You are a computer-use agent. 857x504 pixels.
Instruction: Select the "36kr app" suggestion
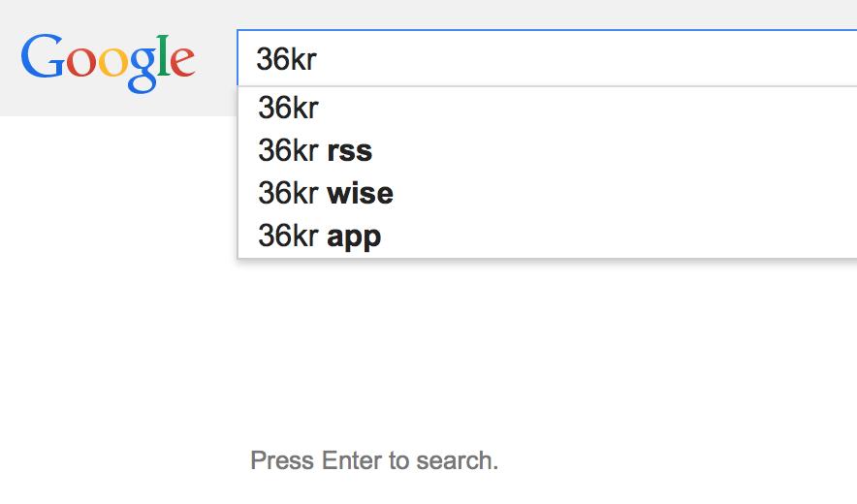(x=320, y=236)
